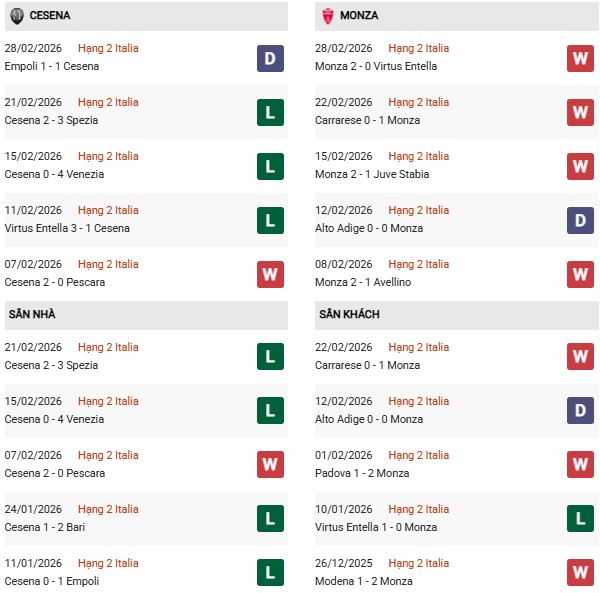Click the loss badge beside Cesena 0 - 4 Venezia in the top list

(270, 166)
